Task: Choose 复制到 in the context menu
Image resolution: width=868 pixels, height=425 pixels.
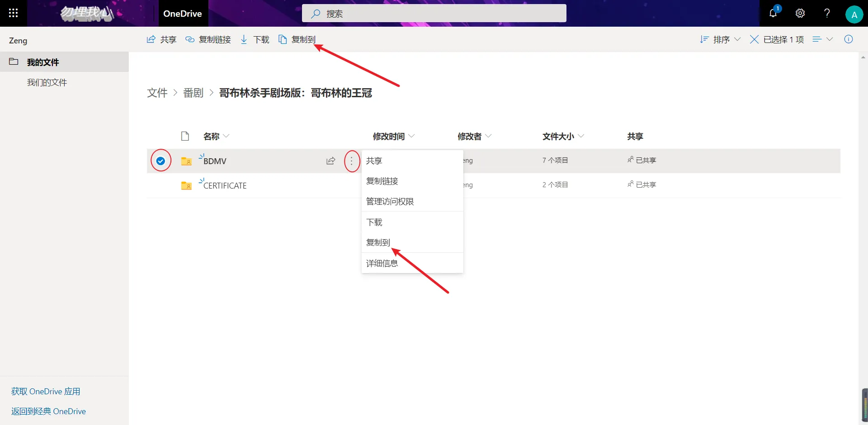Action: click(412, 242)
